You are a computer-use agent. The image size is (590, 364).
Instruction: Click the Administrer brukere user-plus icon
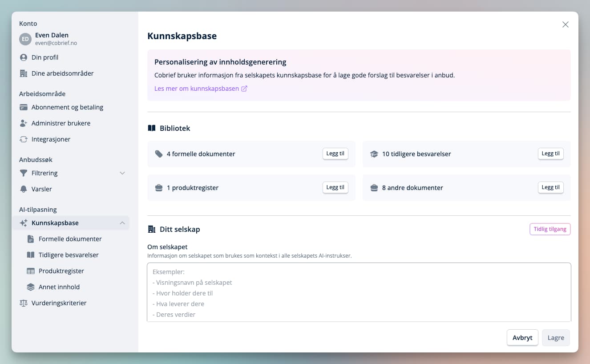tap(24, 123)
